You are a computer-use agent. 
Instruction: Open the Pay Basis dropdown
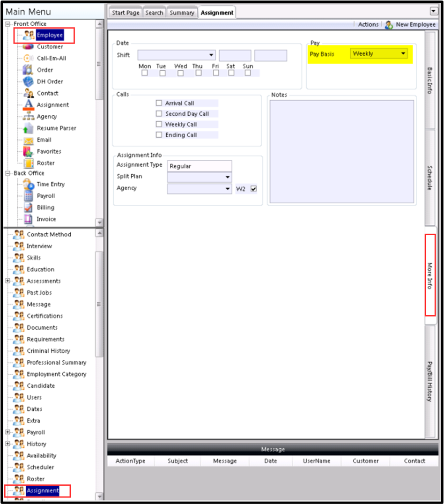click(379, 54)
